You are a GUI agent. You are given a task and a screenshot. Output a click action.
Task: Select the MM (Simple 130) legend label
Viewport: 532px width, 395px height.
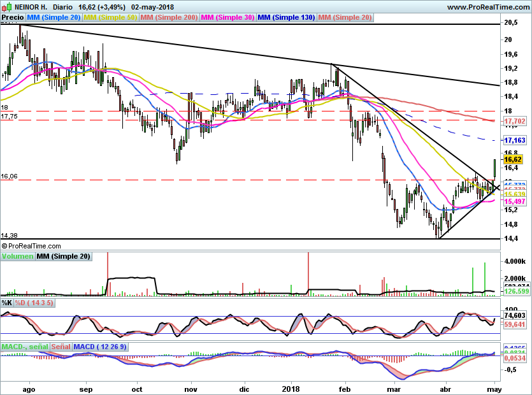pos(286,18)
